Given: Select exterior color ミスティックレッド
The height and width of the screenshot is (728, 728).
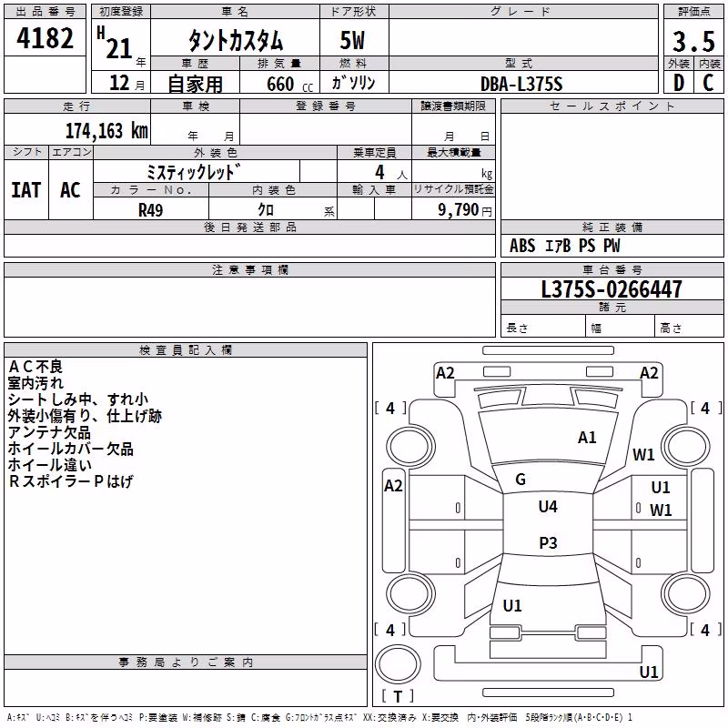Looking at the screenshot, I should click(194, 172).
